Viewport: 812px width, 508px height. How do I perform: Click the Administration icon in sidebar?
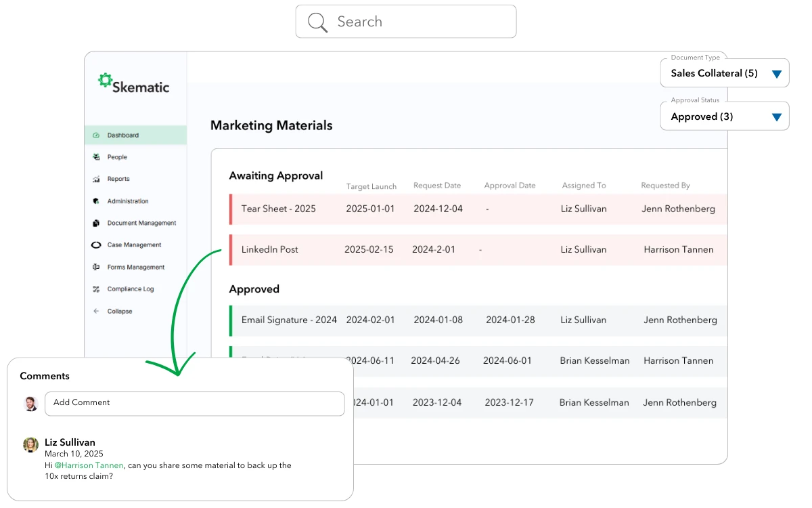(x=96, y=201)
